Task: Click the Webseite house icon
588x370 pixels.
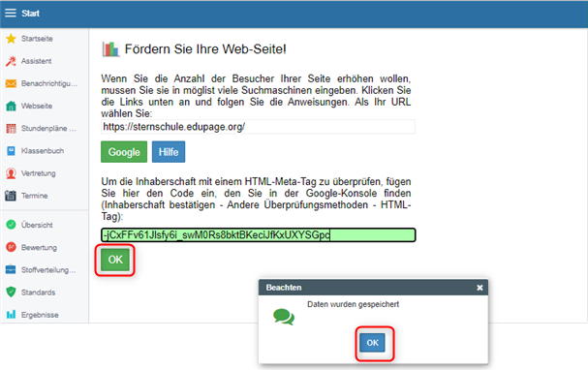Action: pyautogui.click(x=12, y=107)
